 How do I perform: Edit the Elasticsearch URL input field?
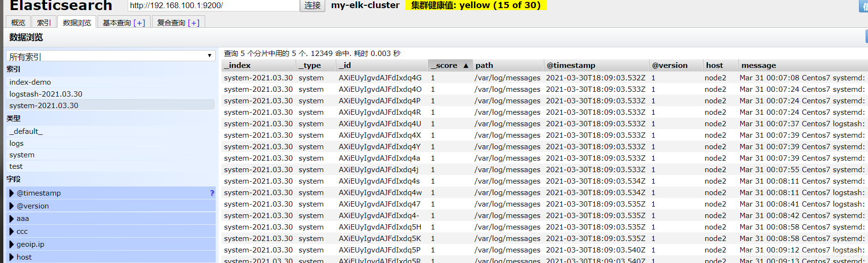tap(213, 5)
